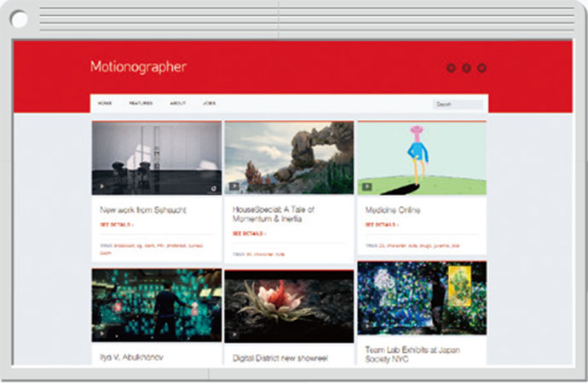Click the Medicine Online cartoon character thumbnail

(x=422, y=158)
